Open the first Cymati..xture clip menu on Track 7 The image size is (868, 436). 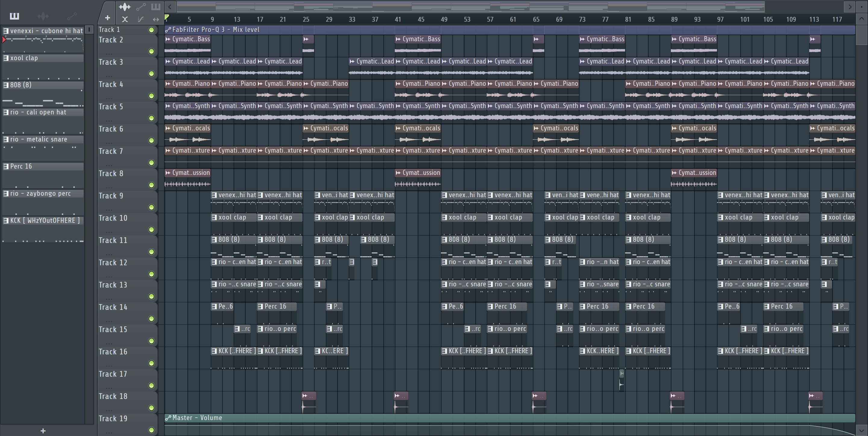pos(168,151)
